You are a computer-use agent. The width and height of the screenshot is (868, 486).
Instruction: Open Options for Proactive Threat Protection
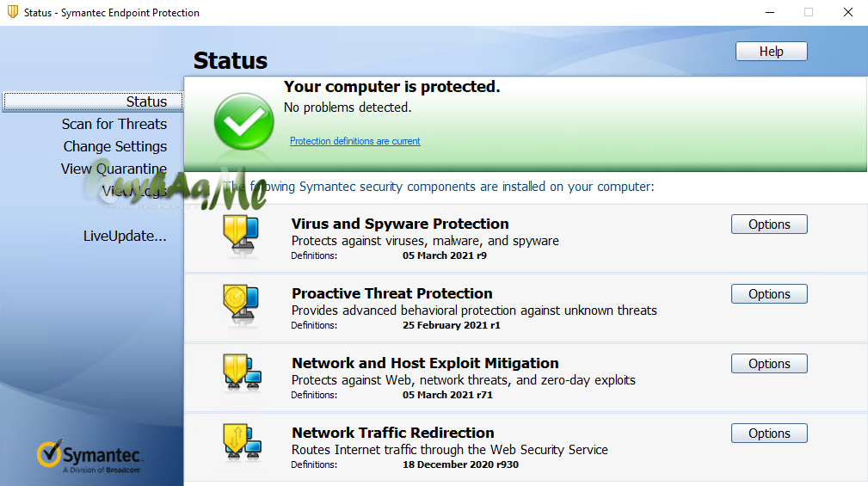click(769, 294)
